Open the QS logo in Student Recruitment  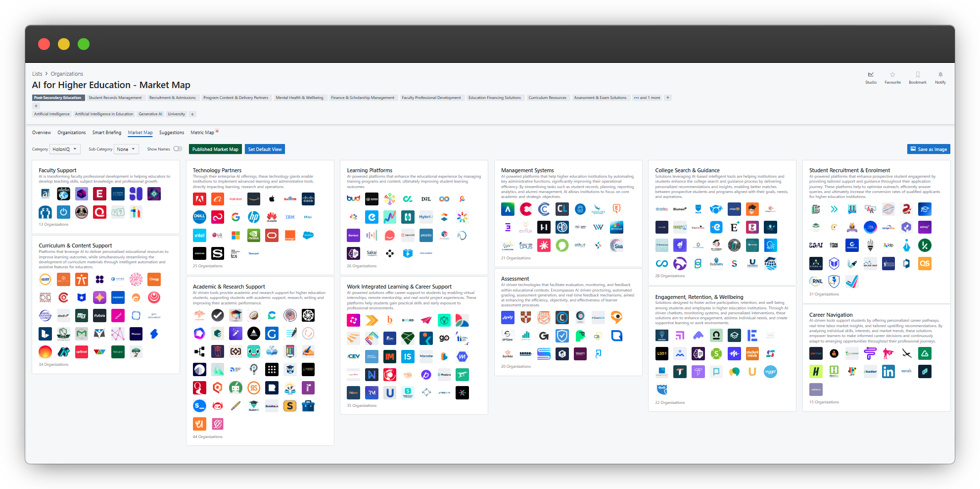tap(925, 263)
